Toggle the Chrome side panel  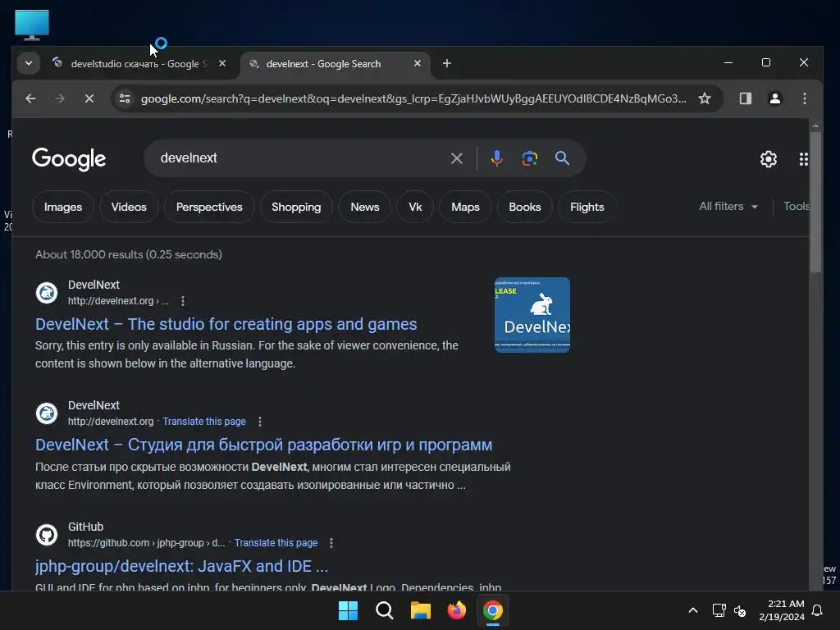745,98
